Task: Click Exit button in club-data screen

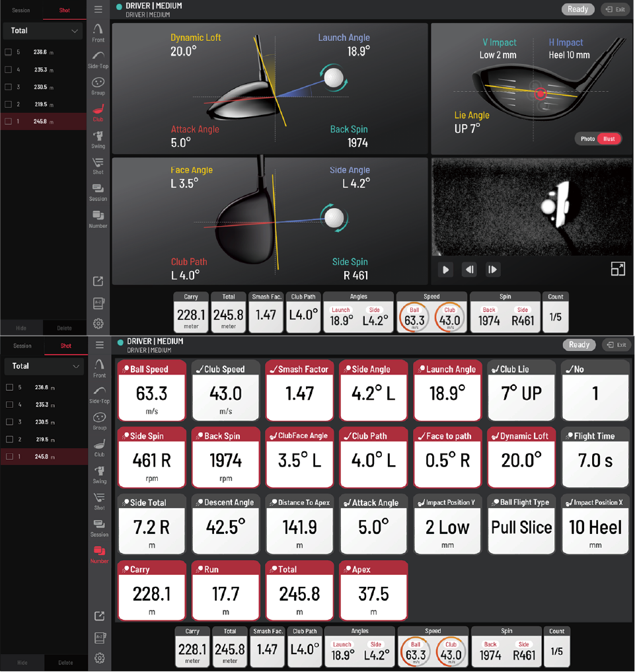Action: [x=615, y=9]
